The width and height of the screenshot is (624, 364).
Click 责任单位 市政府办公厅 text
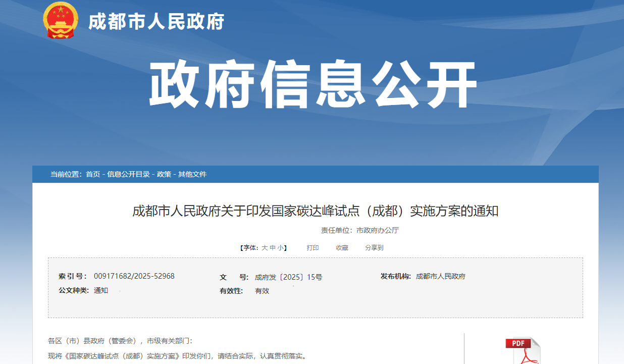pyautogui.click(x=359, y=230)
